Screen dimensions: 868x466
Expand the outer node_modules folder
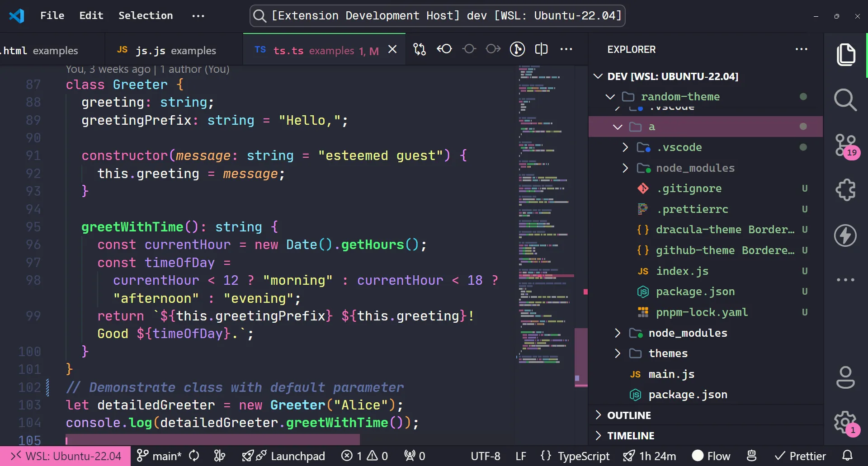tap(705, 333)
